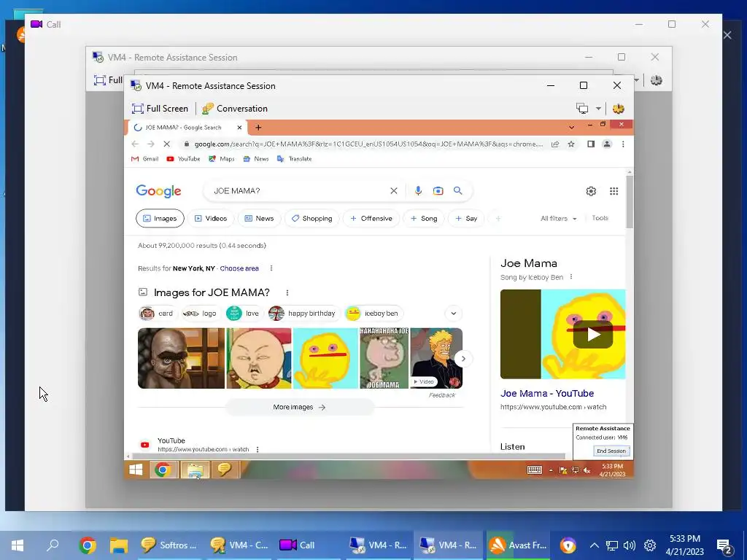Screen dimensions: 747x560
Task: Open the display monitor options icon
Action: 582,109
